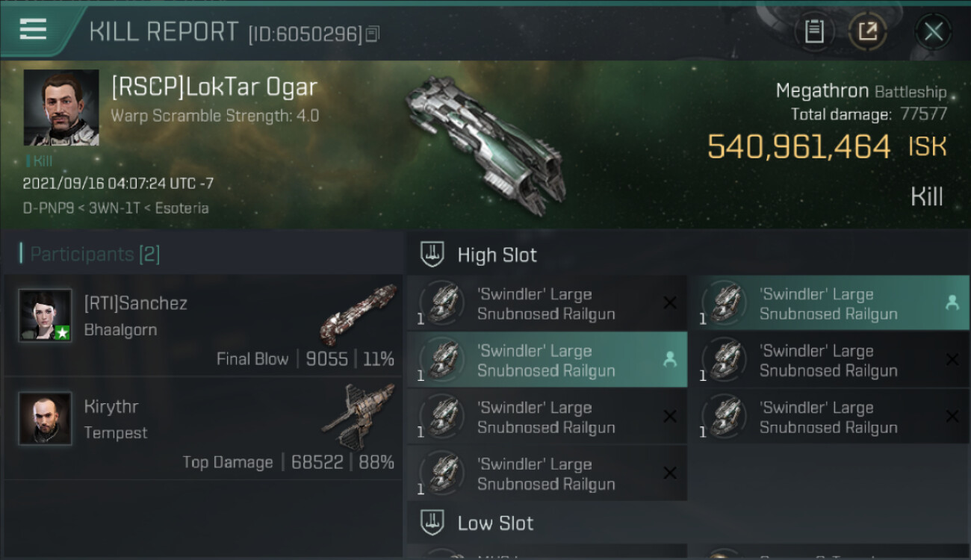This screenshot has height=560, width=971.
Task: Click the Bhaalgorn ship icon
Action: click(359, 314)
